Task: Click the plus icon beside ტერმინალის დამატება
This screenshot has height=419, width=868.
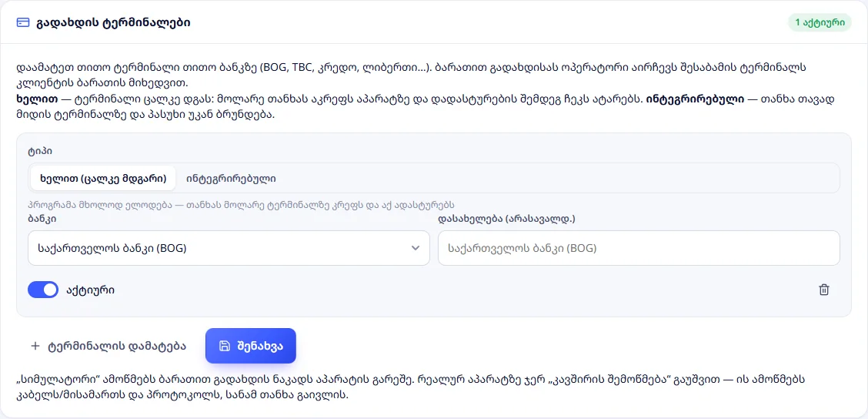Action: point(35,346)
